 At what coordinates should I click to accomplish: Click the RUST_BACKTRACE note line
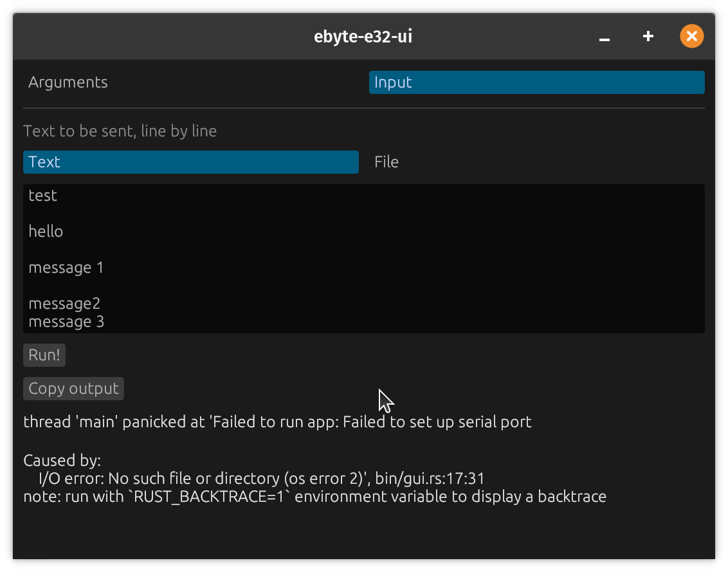(314, 497)
